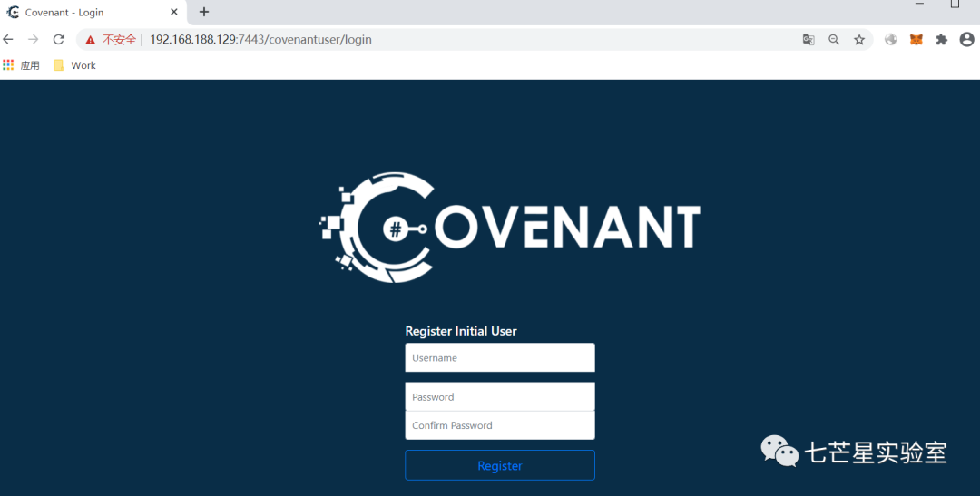This screenshot has width=980, height=496.
Task: Select the Covenant - Login tab
Action: (x=93, y=13)
